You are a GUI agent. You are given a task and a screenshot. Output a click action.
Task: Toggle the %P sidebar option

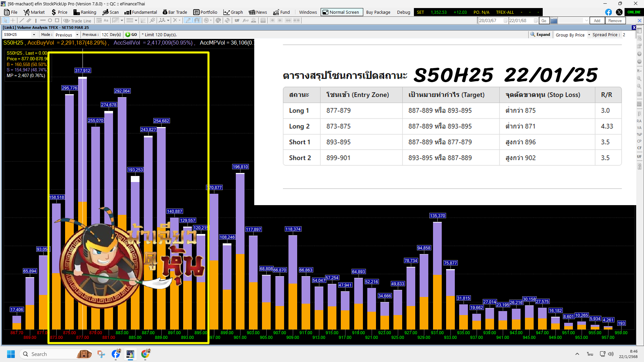(639, 134)
